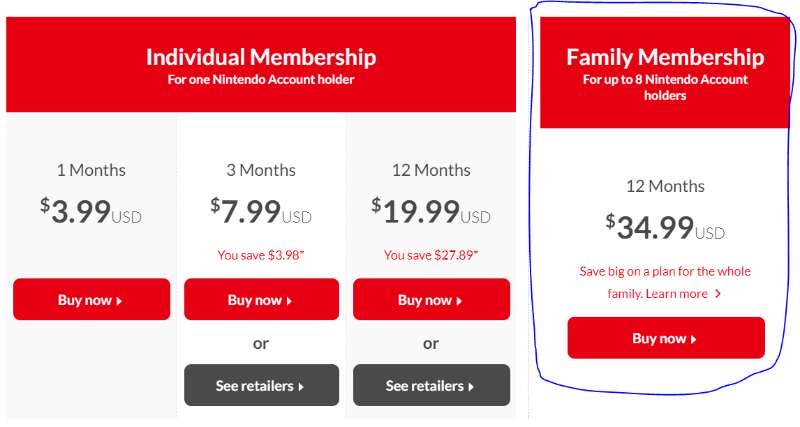Buy the Family Membership for $34.99
The image size is (800, 427).
665,338
